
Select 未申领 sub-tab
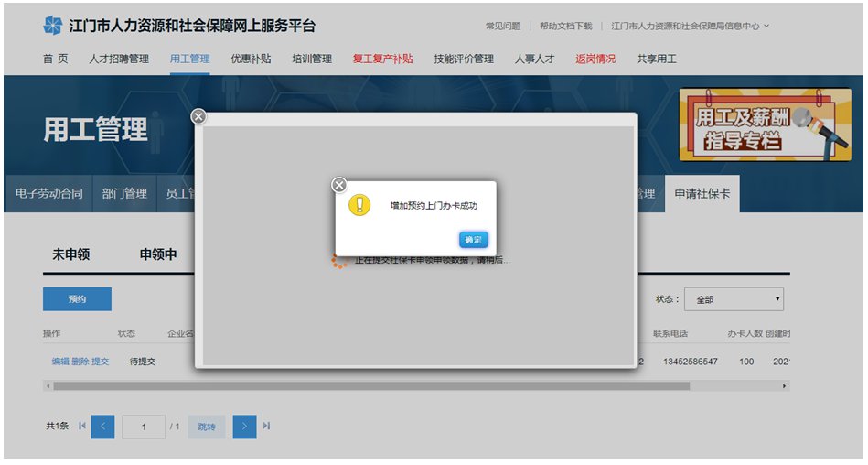(70, 254)
